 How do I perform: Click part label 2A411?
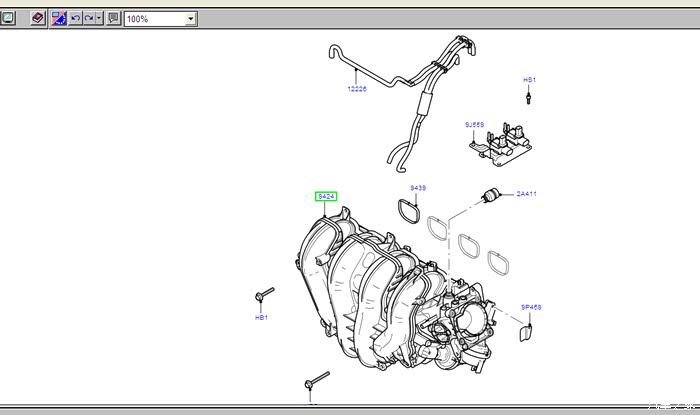527,194
